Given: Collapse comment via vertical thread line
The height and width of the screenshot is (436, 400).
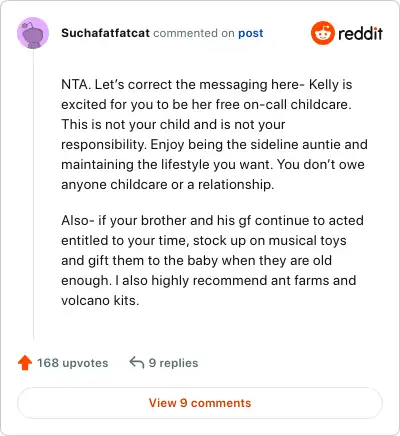Looking at the screenshot, I should [33, 194].
